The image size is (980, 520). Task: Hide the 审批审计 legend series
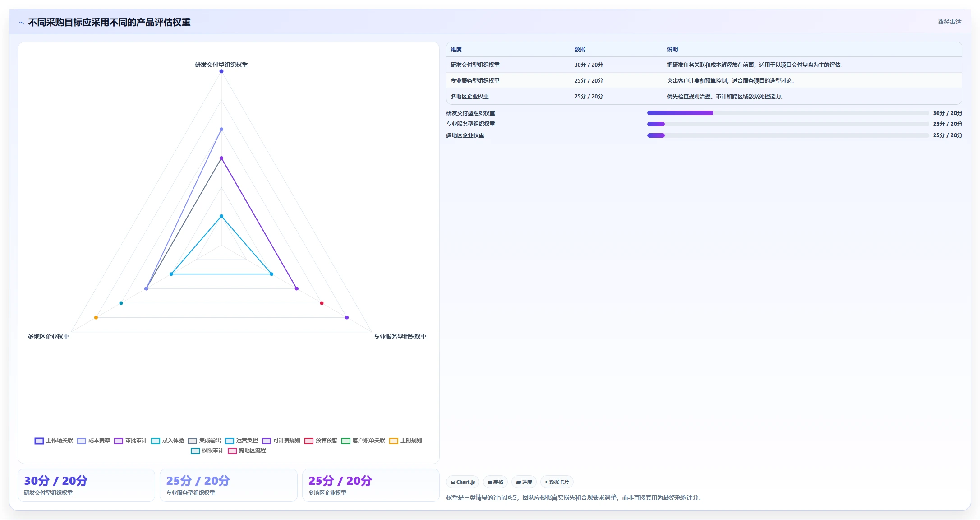pos(130,441)
